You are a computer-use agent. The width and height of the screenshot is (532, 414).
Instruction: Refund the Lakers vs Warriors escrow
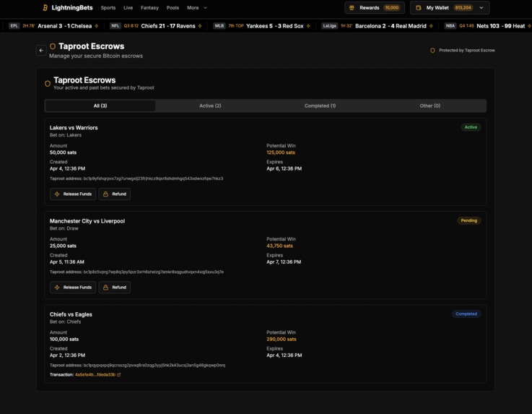(115, 194)
